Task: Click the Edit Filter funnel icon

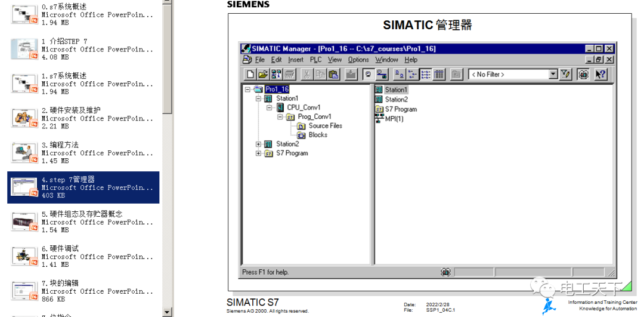Action: click(565, 75)
